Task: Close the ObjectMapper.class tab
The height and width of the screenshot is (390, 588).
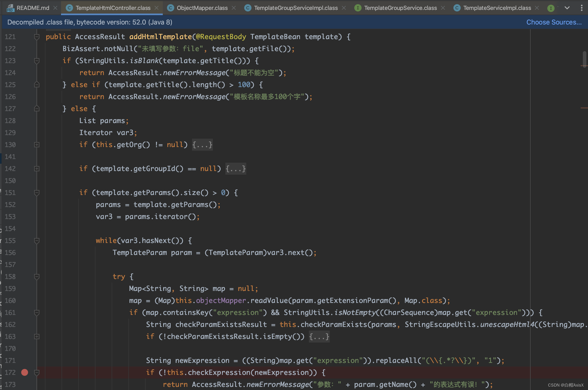Action: (x=234, y=8)
